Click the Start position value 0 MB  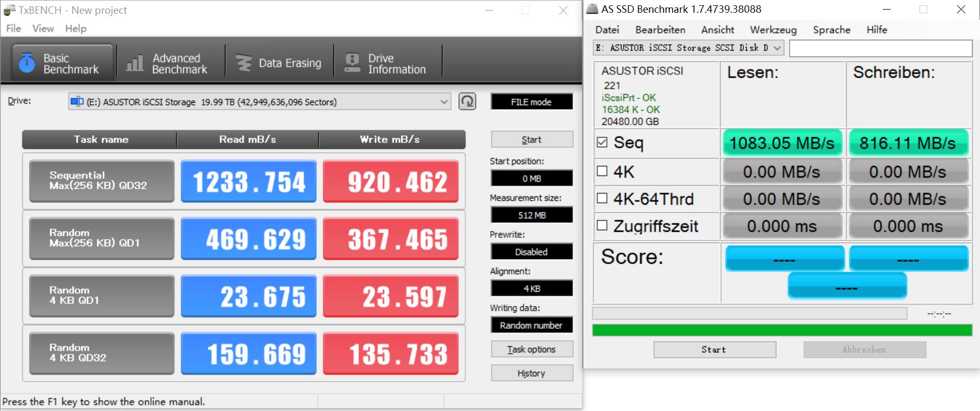click(x=532, y=178)
